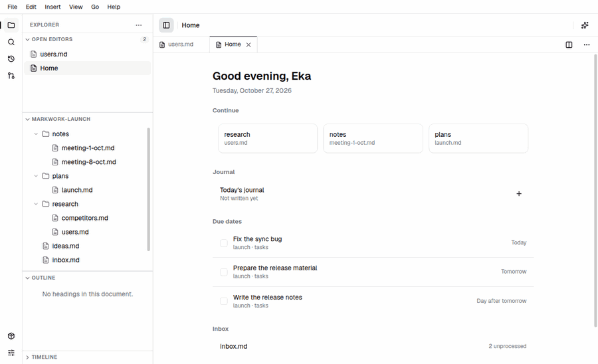This screenshot has width=598, height=364.
Task: Click the file icon next to meeting-8-oct.md
Action: pos(55,162)
